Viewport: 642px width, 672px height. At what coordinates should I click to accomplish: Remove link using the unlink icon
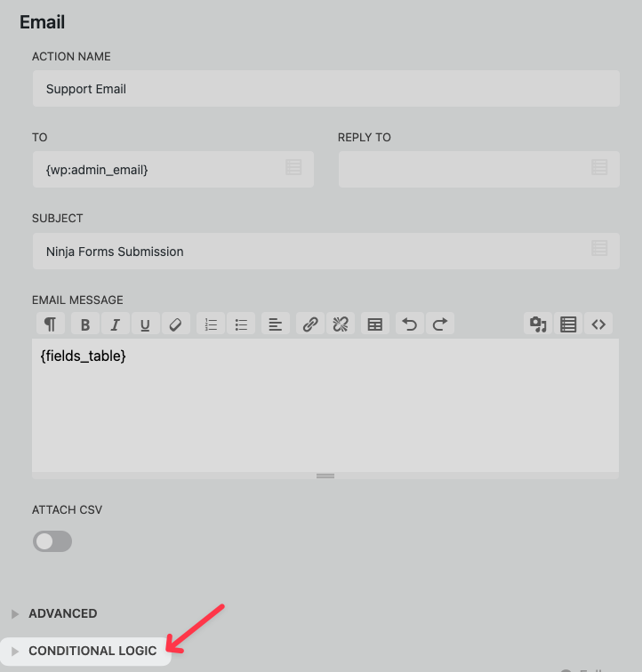(x=340, y=324)
